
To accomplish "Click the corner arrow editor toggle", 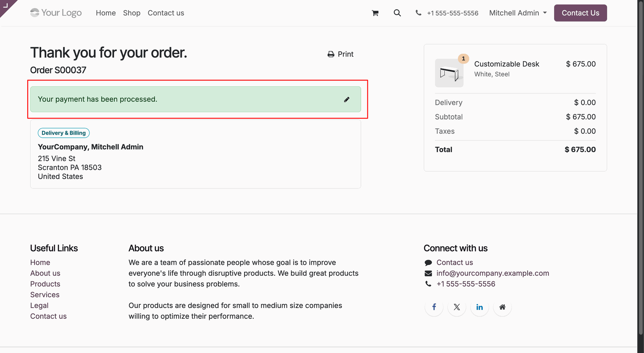I will click(x=5, y=5).
